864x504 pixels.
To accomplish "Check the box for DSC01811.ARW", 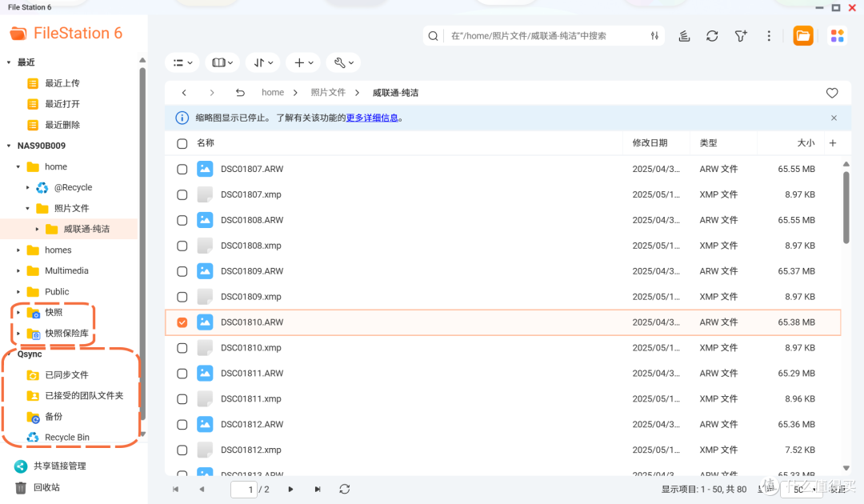I will click(182, 374).
